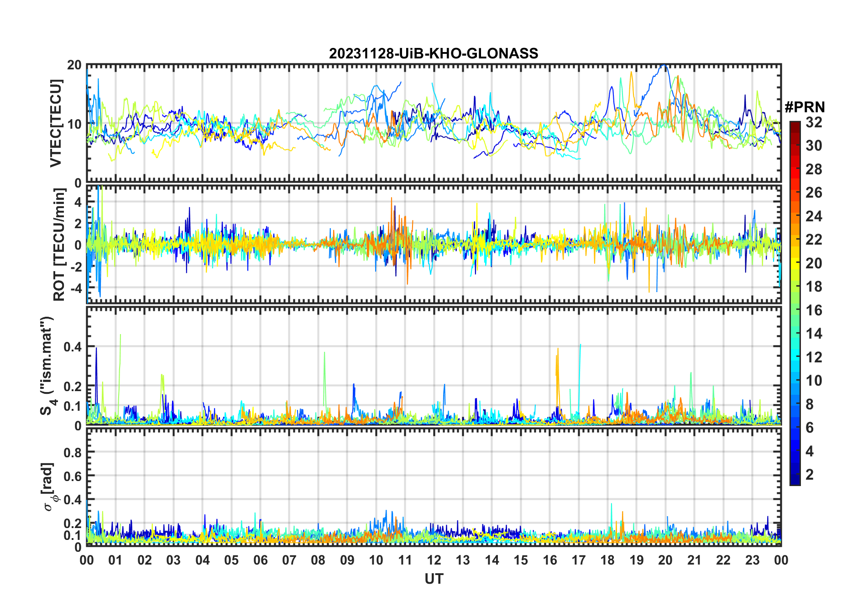
Task: Select the VTEC[TECU] y-axis label
Action: point(56,123)
